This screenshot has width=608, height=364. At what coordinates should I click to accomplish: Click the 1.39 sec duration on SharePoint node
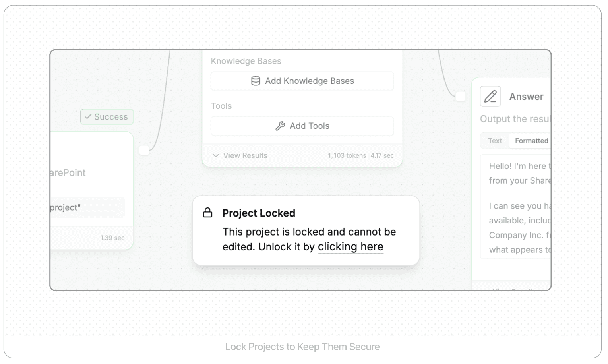112,238
